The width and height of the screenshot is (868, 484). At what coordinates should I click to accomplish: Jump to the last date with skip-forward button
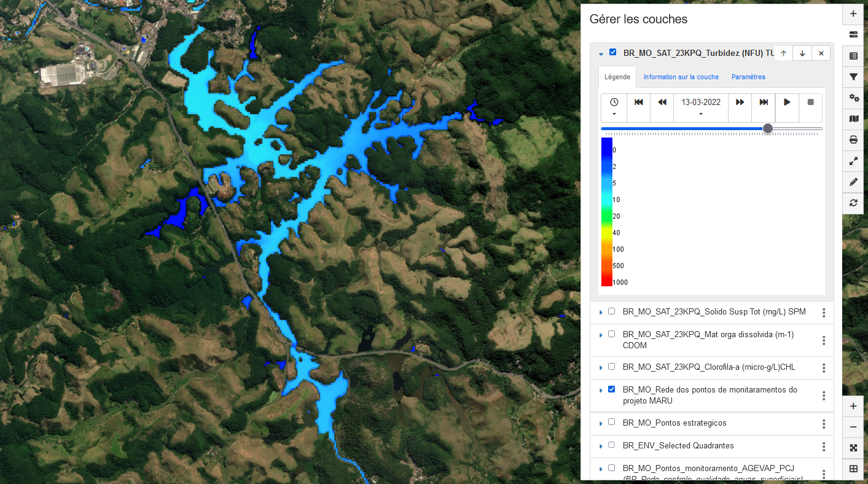pyautogui.click(x=764, y=103)
